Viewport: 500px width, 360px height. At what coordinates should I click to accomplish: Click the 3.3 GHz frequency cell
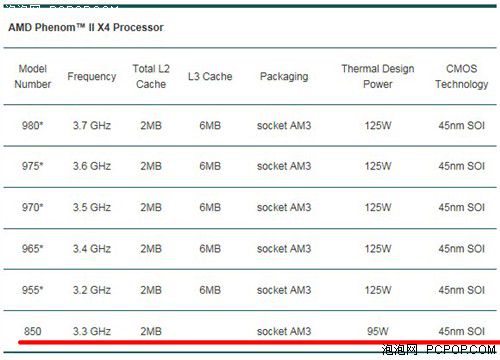point(92,331)
